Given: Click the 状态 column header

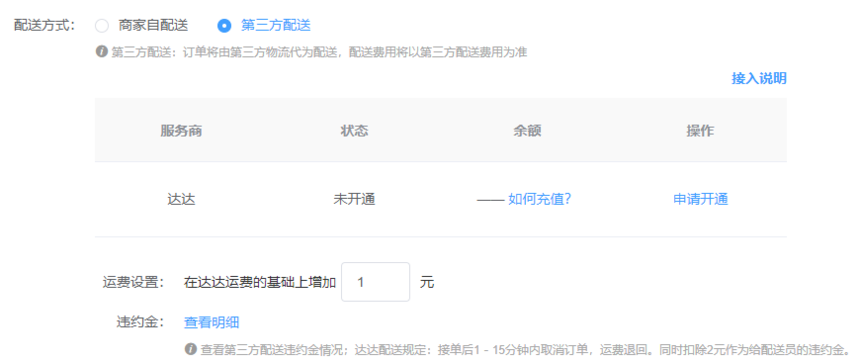Looking at the screenshot, I should (x=354, y=131).
